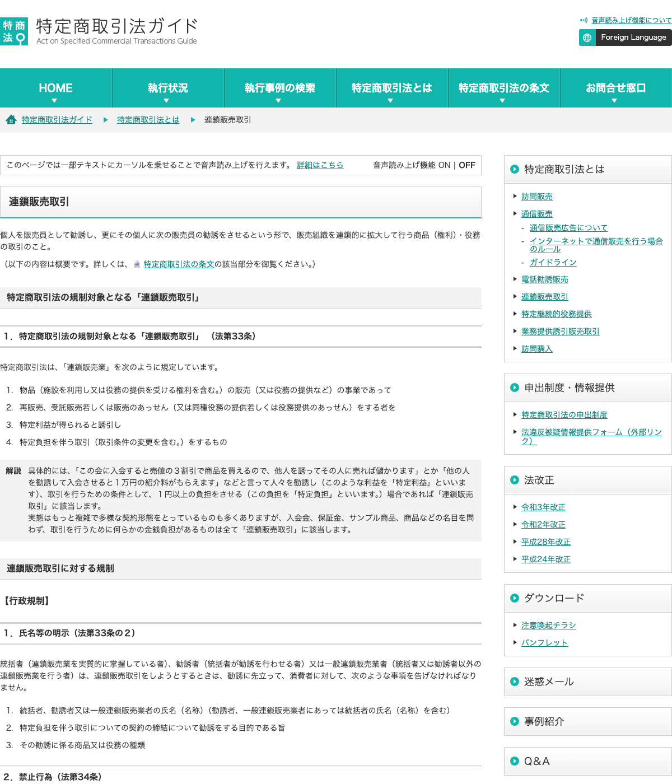Image resolution: width=672 pixels, height=784 pixels.
Task: Expand the 執行状況 menu arrow
Action: pos(166,101)
